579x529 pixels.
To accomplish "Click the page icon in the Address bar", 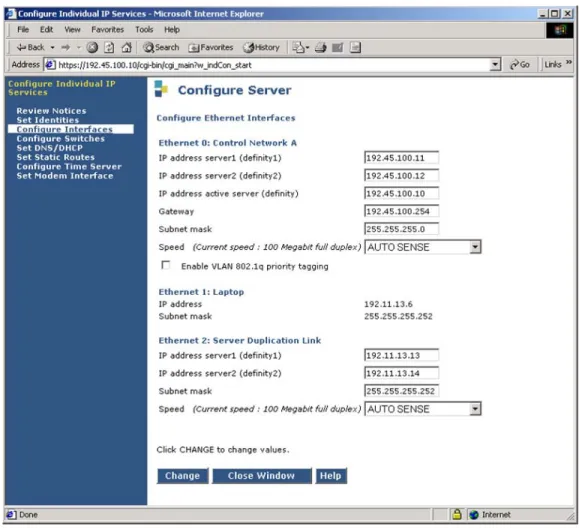I will [50, 65].
